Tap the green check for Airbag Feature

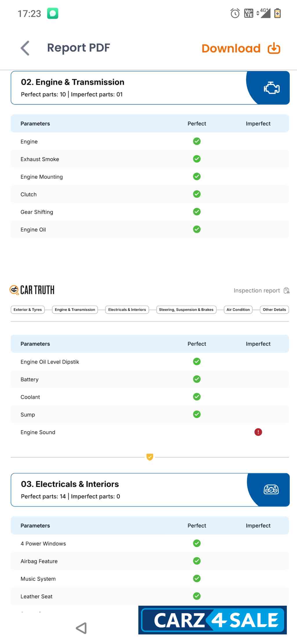tap(197, 561)
